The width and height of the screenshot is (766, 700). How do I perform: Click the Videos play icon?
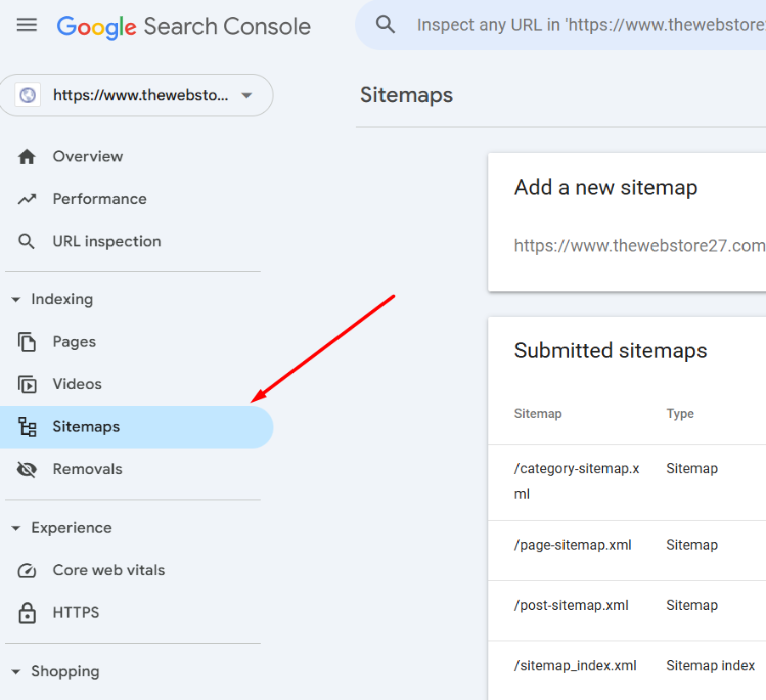[27, 384]
